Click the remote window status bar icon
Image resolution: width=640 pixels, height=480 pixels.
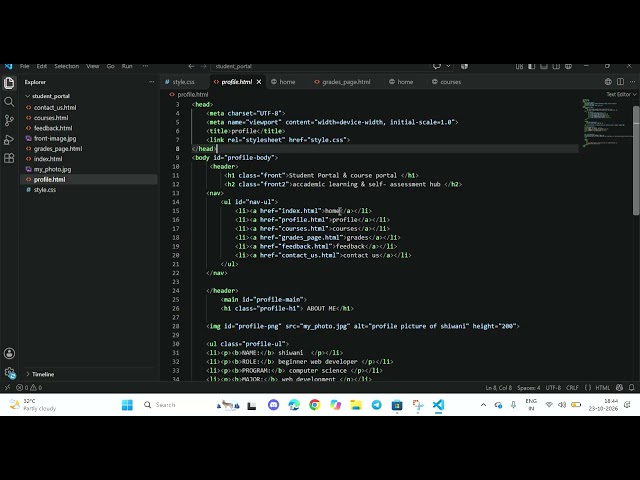[7, 387]
